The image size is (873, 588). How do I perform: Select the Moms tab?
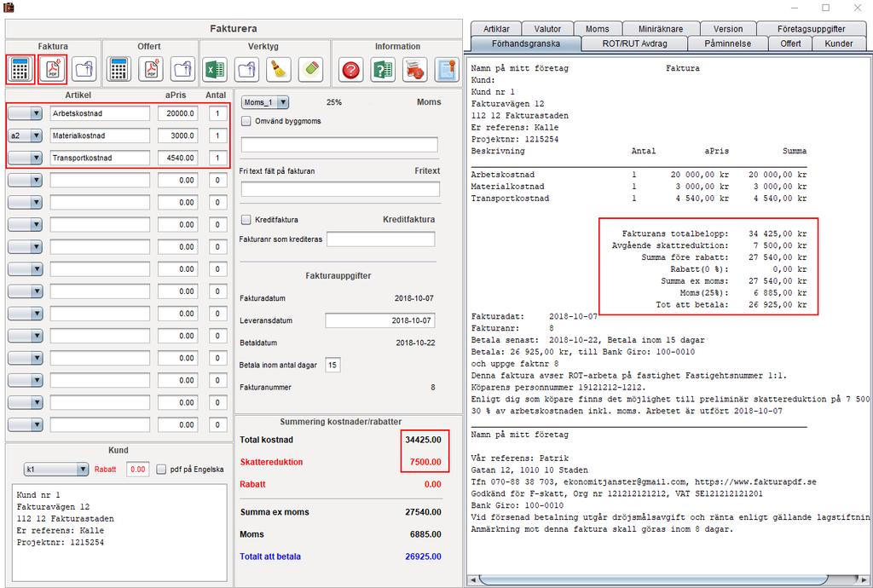point(598,29)
